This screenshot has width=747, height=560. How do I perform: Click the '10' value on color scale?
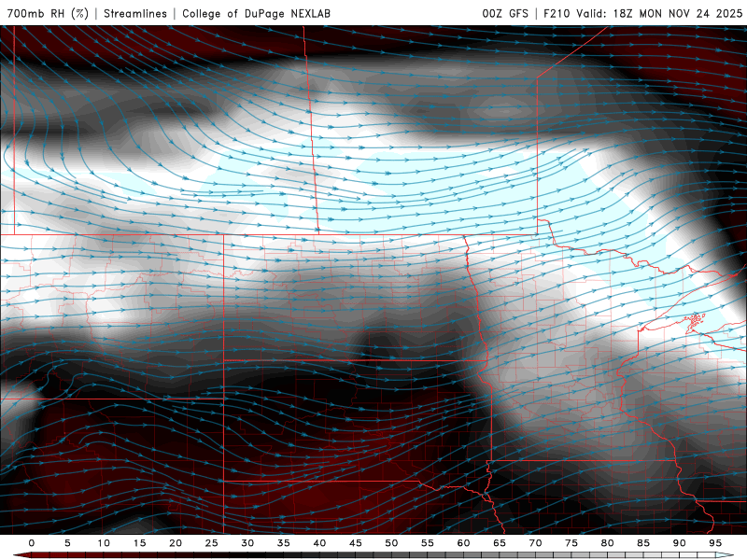click(x=104, y=543)
